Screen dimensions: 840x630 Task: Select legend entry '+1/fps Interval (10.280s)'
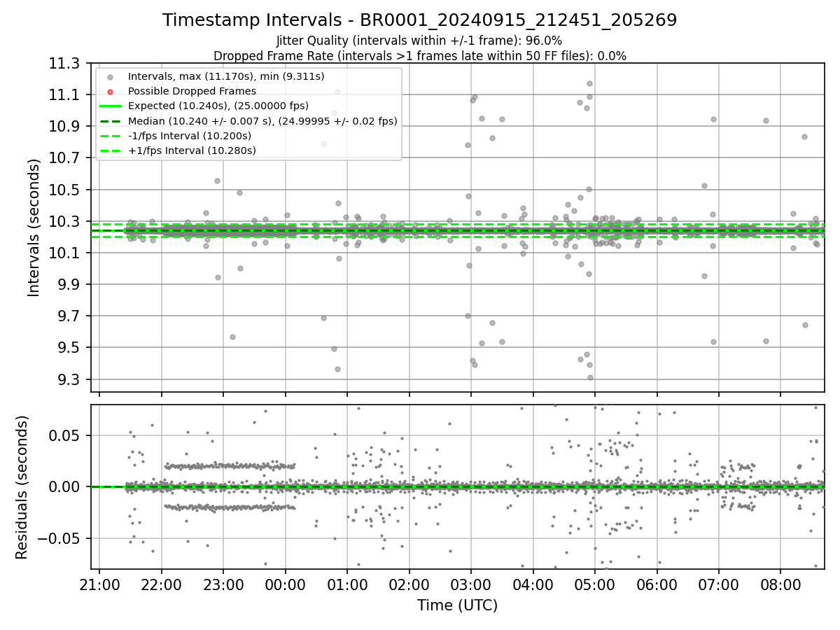point(192,150)
